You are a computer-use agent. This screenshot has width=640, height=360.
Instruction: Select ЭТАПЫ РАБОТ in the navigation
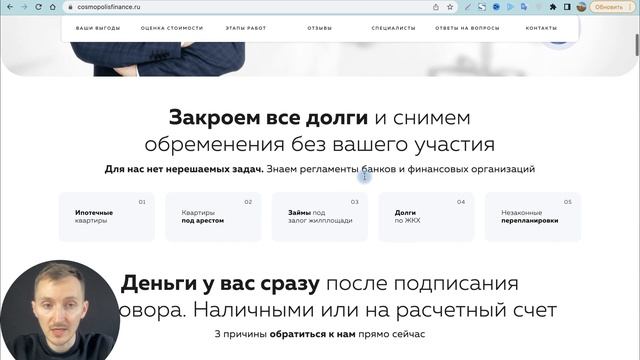(x=246, y=28)
